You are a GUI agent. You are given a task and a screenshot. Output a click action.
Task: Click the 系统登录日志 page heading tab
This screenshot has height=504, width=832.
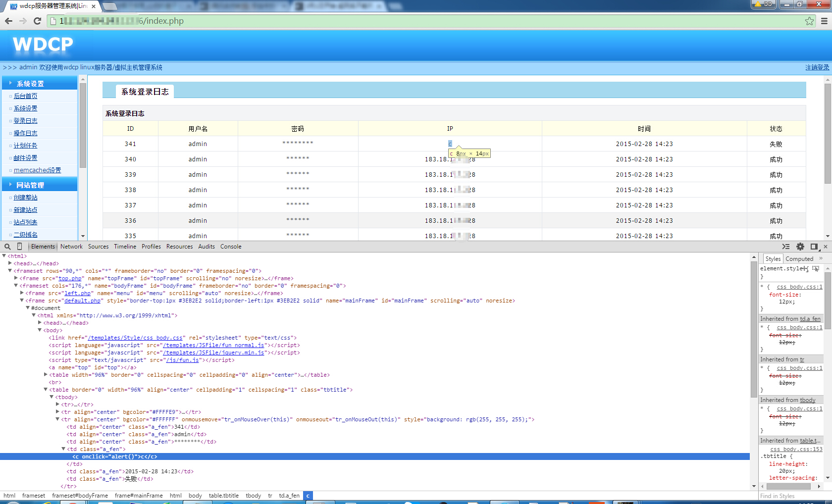tap(145, 92)
